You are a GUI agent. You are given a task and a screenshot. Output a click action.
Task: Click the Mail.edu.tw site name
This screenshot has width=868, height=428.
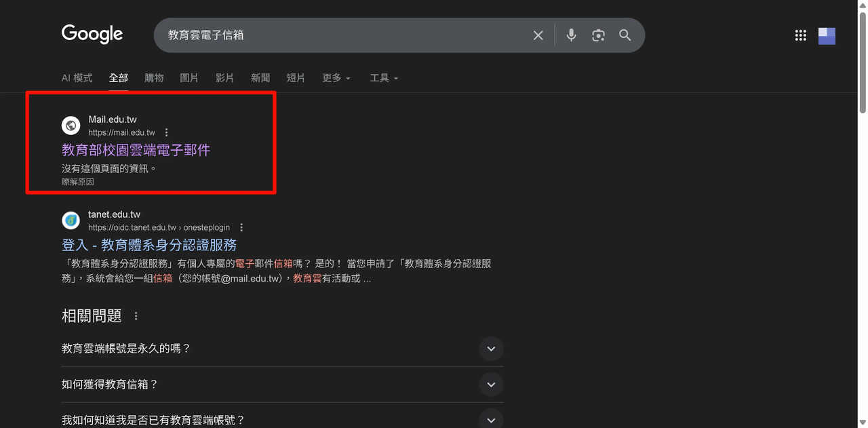(x=113, y=119)
